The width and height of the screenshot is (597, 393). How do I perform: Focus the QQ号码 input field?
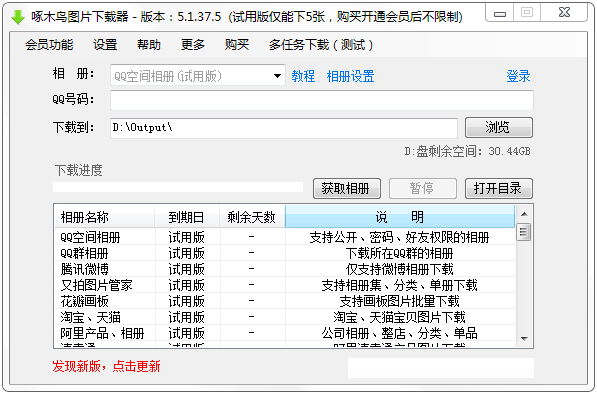(x=322, y=101)
